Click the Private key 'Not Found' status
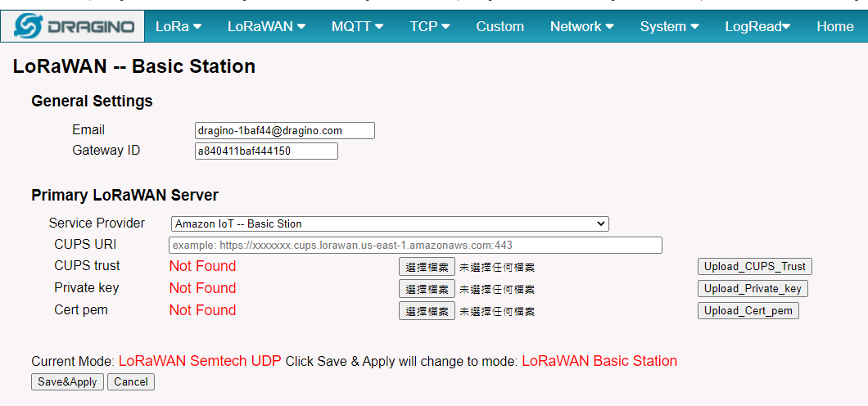868x406 pixels. click(202, 288)
